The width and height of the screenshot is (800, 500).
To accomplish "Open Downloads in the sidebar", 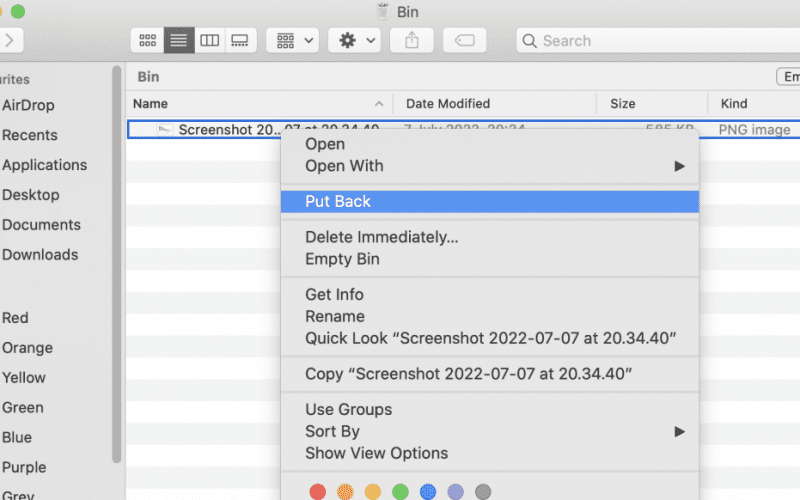I will (x=40, y=255).
